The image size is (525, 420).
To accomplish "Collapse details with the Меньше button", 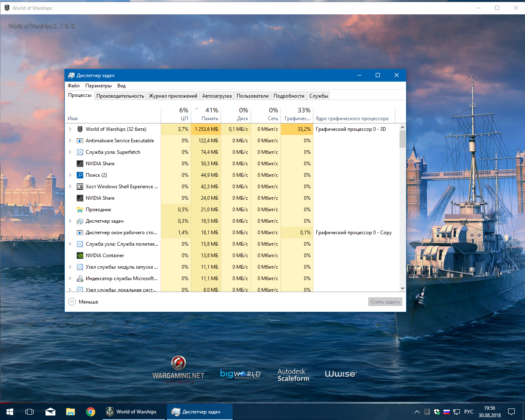I will pos(84,302).
